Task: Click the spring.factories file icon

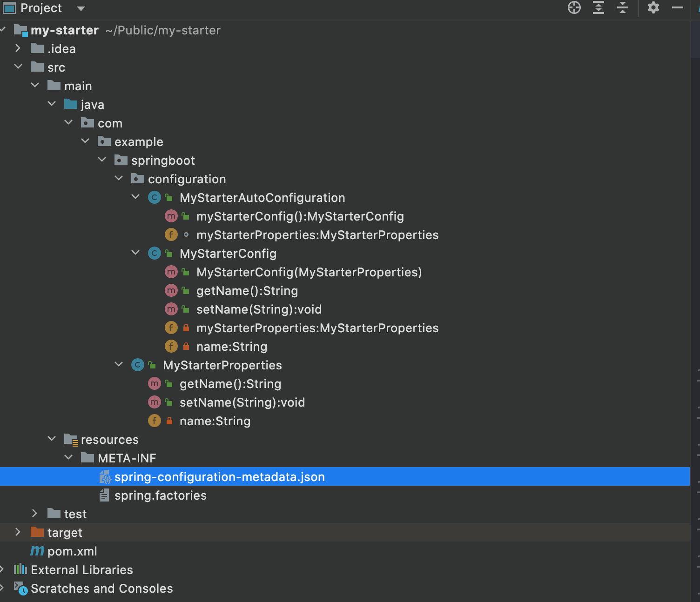Action: [104, 495]
